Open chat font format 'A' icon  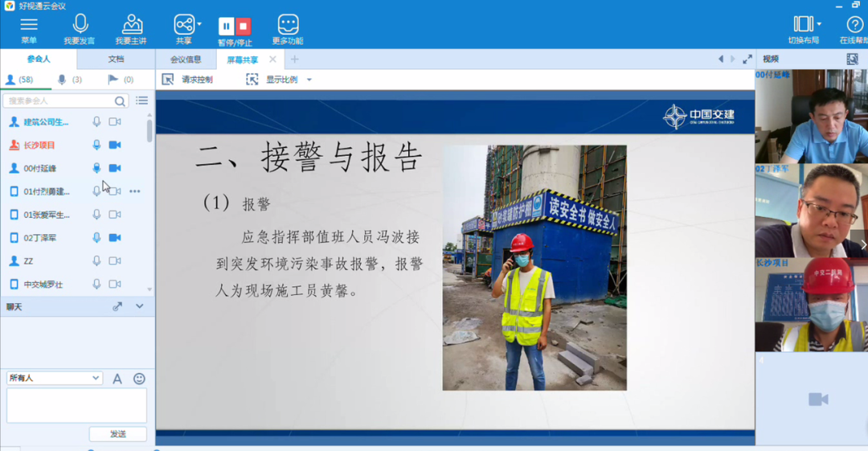tap(117, 379)
